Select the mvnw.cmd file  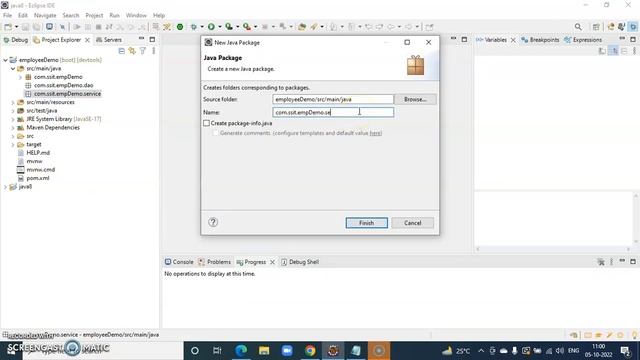[36, 170]
